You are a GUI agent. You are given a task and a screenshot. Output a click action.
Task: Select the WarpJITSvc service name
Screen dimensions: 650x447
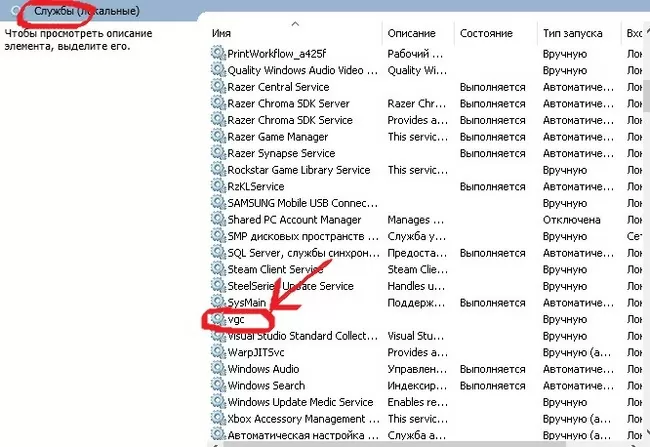(x=259, y=352)
